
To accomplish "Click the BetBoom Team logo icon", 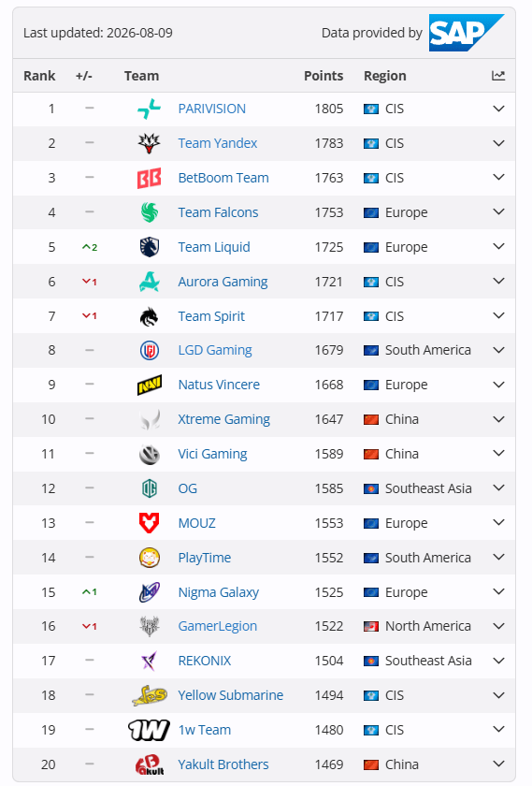I will [x=150, y=178].
